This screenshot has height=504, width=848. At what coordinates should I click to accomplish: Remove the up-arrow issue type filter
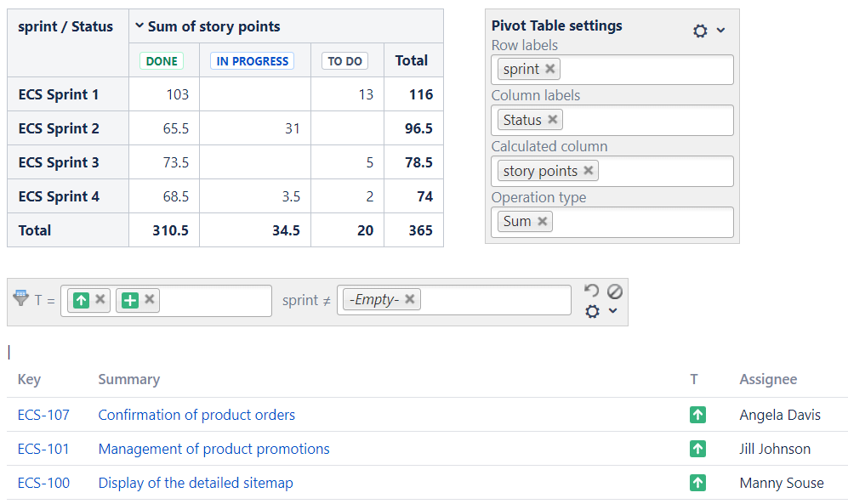pos(100,299)
